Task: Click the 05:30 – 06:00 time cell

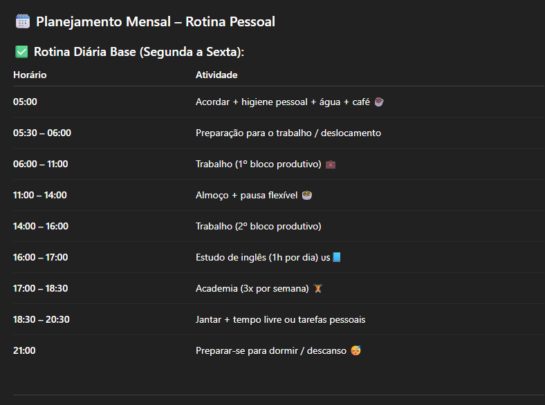Action: click(x=42, y=133)
